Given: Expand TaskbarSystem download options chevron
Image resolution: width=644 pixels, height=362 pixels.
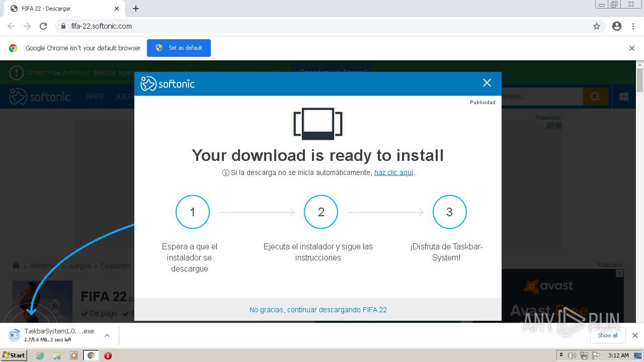Looking at the screenshot, I should pos(107,335).
